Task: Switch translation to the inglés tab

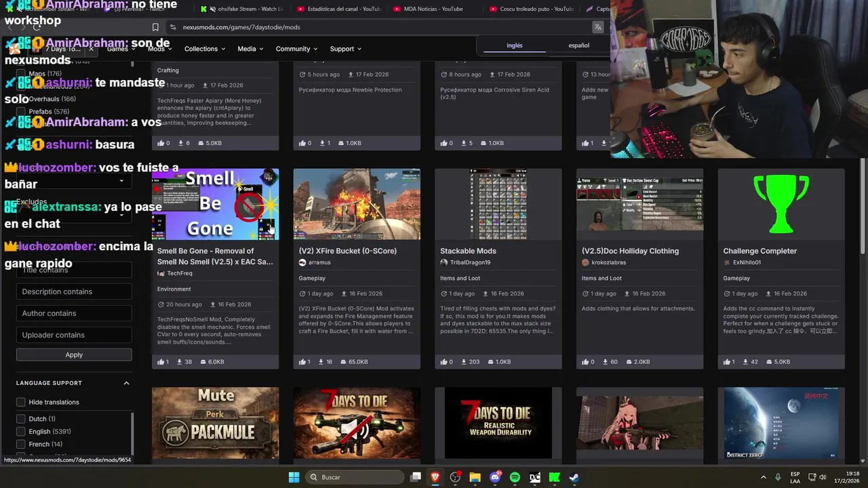Action: (515, 45)
